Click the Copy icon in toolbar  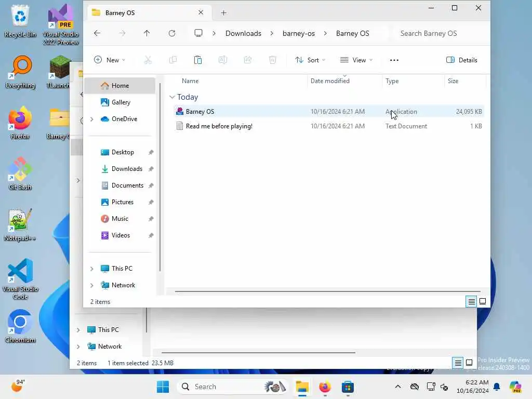coord(173,60)
